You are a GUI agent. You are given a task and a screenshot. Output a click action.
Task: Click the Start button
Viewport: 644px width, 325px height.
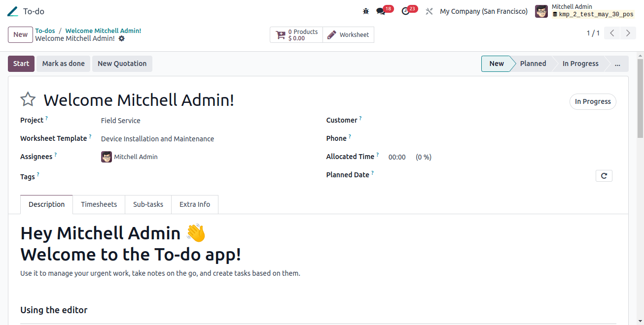click(x=21, y=64)
